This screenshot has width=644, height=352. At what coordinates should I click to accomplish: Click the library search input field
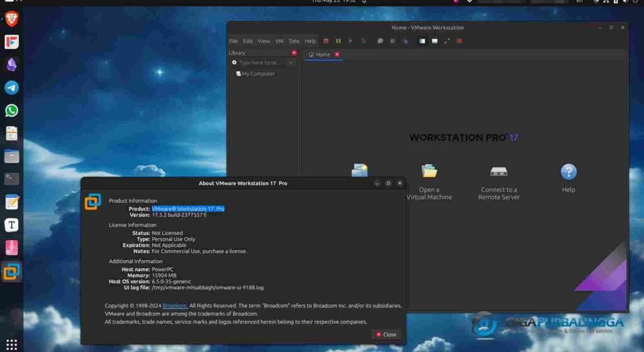coord(257,62)
